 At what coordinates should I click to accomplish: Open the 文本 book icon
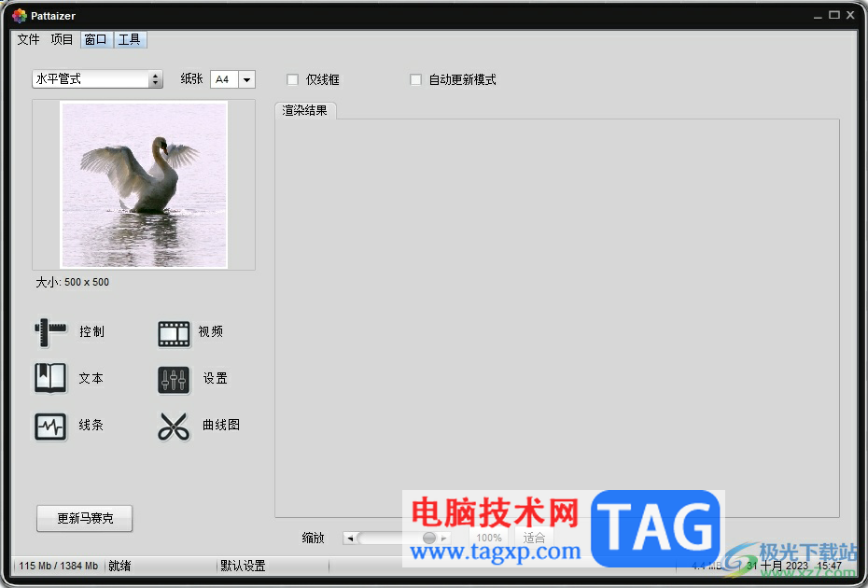50,378
